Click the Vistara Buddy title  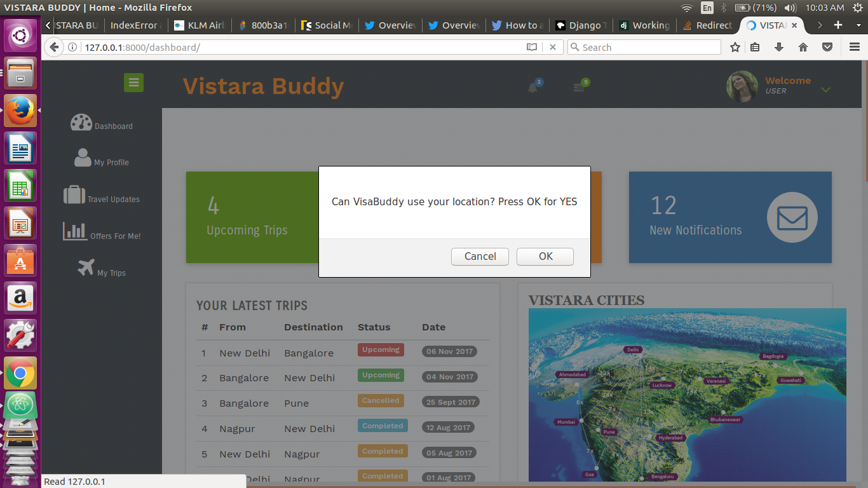point(263,86)
